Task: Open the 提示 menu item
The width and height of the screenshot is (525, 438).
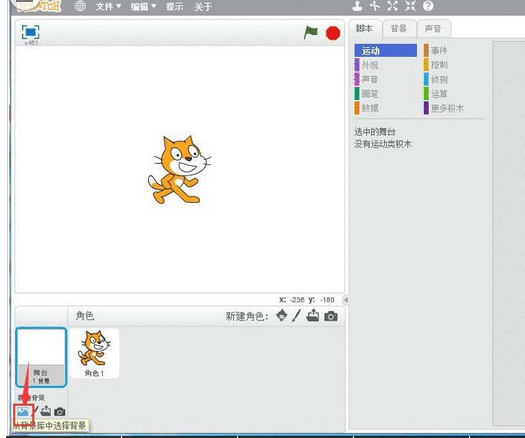Action: coord(175,6)
